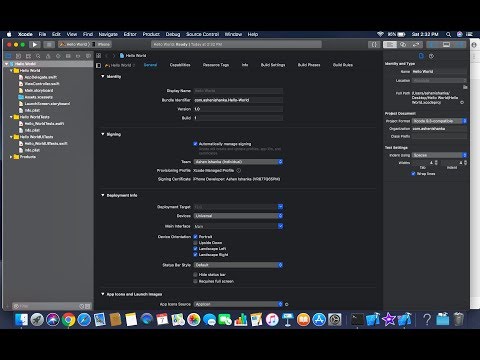Select the Assistant editor button
Viewport: 480px width, 360px height.
pyautogui.click(x=403, y=44)
